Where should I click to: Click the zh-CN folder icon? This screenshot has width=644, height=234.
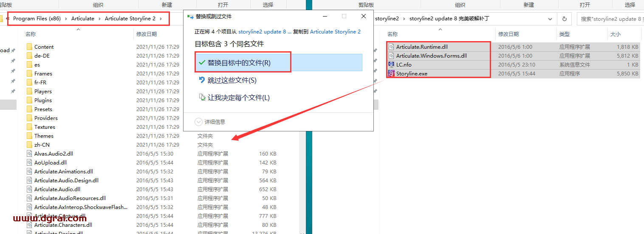coord(29,145)
